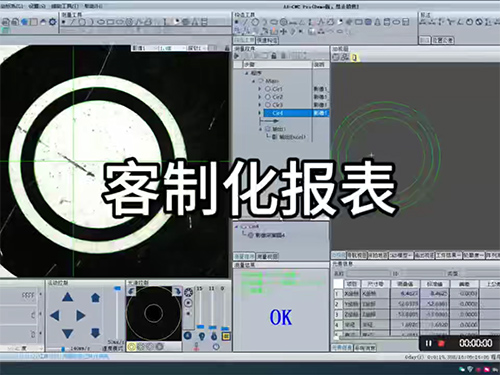Move stage up with the up arrow
This screenshot has width=500, height=375.
click(x=68, y=297)
